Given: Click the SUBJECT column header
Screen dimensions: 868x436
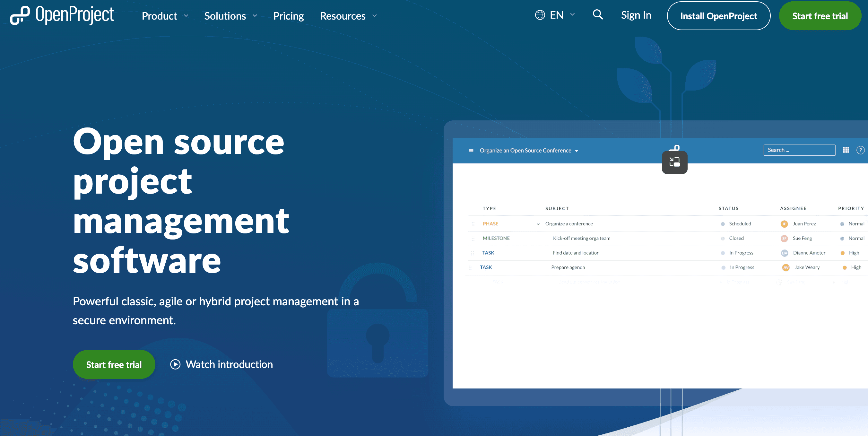Looking at the screenshot, I should pyautogui.click(x=557, y=209).
